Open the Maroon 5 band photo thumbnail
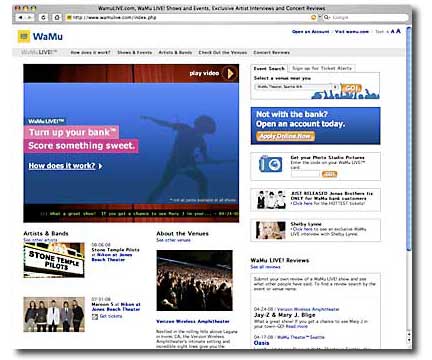The height and width of the screenshot is (360, 432). (x=54, y=314)
